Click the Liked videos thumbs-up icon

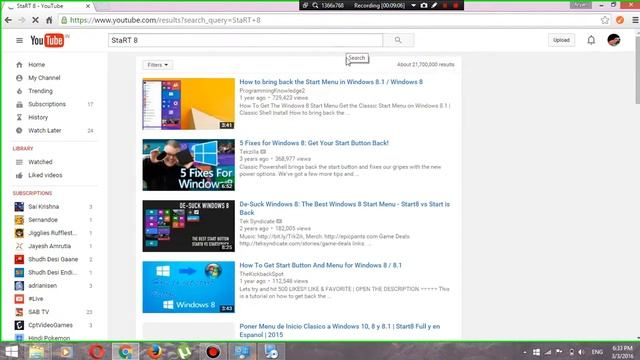coord(19,175)
